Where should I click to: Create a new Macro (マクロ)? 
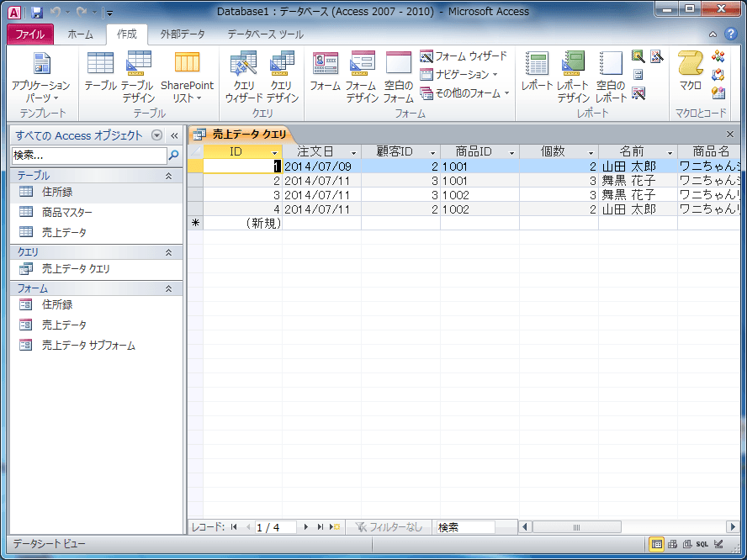pos(691,71)
